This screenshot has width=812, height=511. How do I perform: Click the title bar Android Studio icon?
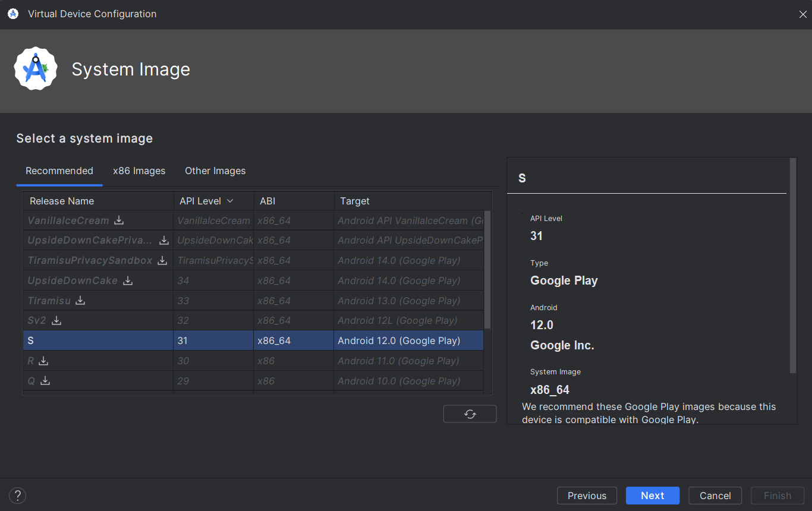tap(13, 14)
